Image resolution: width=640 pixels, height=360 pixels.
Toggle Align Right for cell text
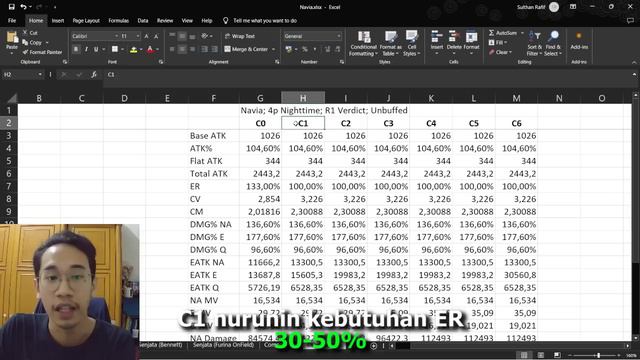192,49
